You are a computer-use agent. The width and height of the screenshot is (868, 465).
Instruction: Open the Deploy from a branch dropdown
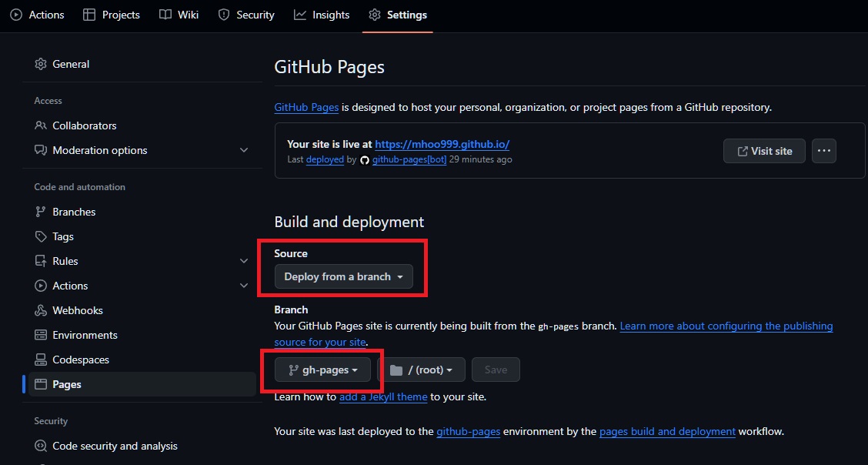pyautogui.click(x=343, y=276)
